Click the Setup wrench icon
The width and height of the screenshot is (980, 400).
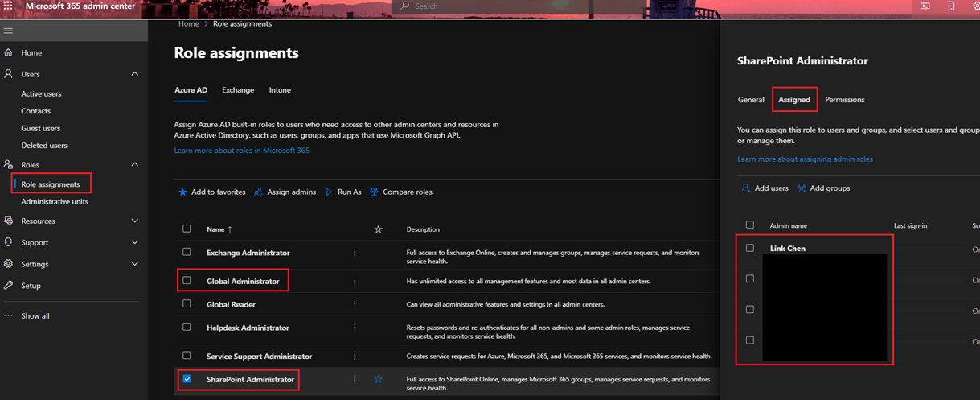pos(8,286)
